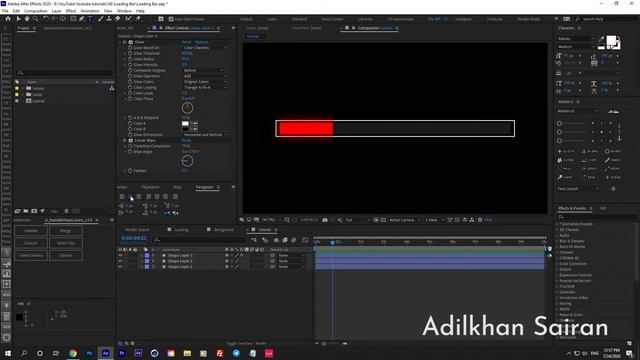Select the Zoom magnifier tool

click(36, 19)
